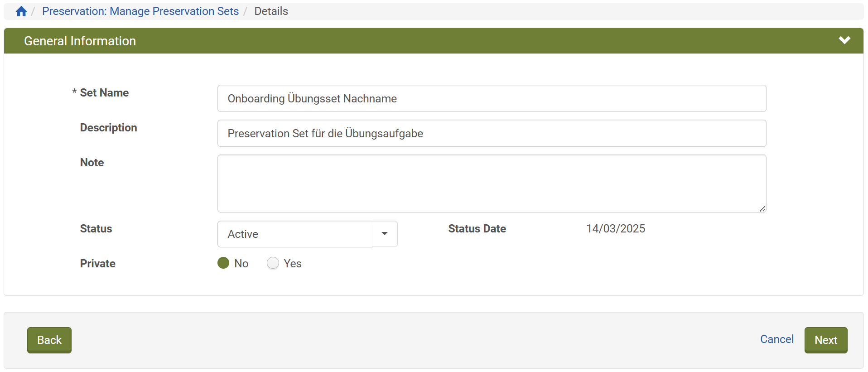868x372 pixels.
Task: Click the Yes label text
Action: pyautogui.click(x=293, y=264)
